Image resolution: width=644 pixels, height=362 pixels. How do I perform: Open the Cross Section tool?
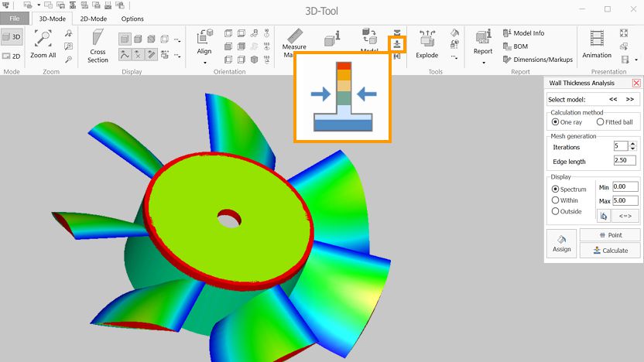tap(98, 40)
